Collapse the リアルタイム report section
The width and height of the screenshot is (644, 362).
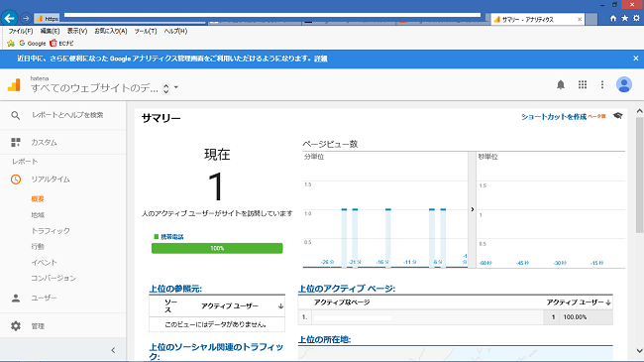tap(51, 180)
